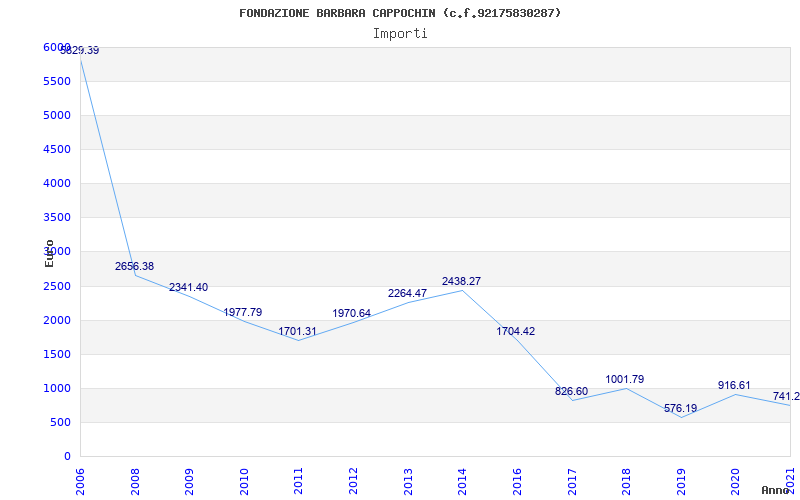Image resolution: width=800 pixels, height=500 pixels.
Task: Click the data label 2656.38
Action: [134, 266]
